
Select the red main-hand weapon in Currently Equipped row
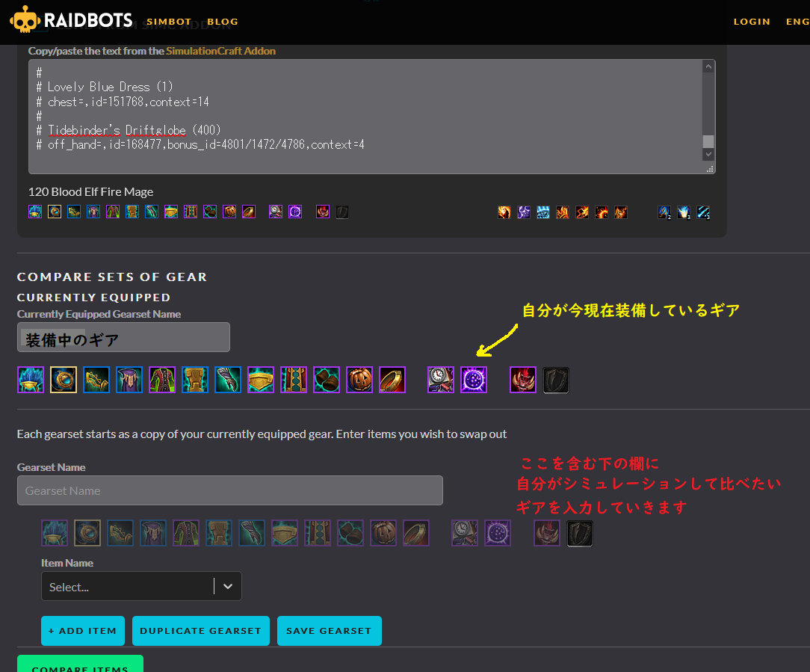tap(523, 380)
